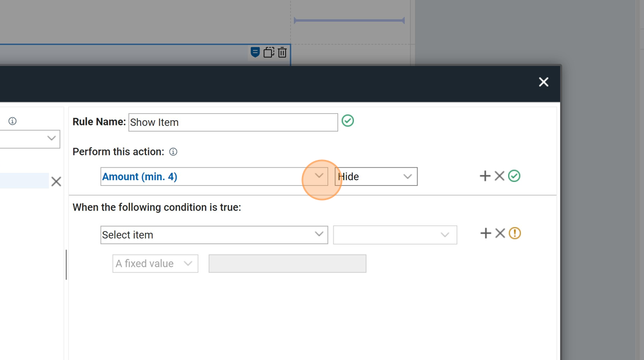The image size is (644, 360).
Task: Open the dropdown in the left panel
Action: 51,139
